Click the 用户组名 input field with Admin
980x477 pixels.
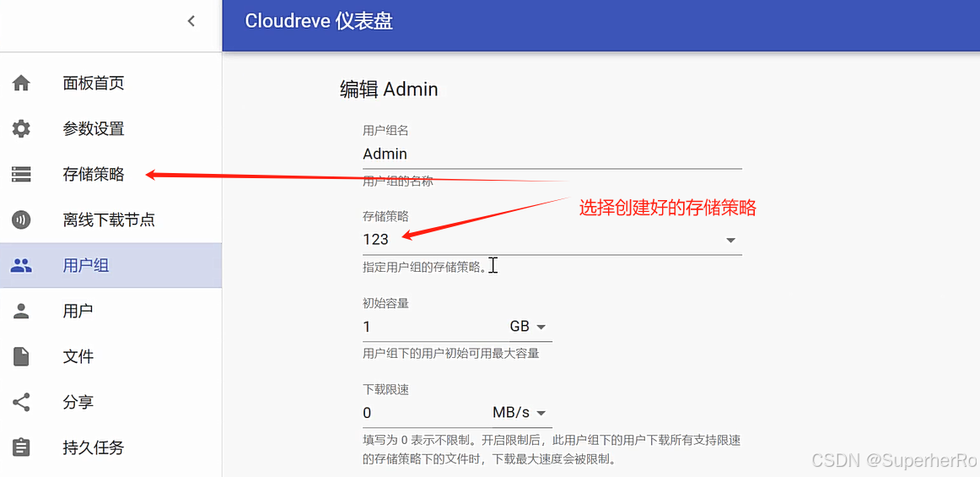coord(552,154)
